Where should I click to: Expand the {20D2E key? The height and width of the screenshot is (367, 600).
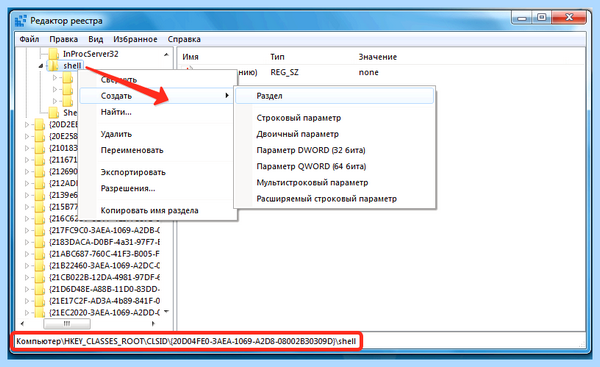(x=27, y=124)
